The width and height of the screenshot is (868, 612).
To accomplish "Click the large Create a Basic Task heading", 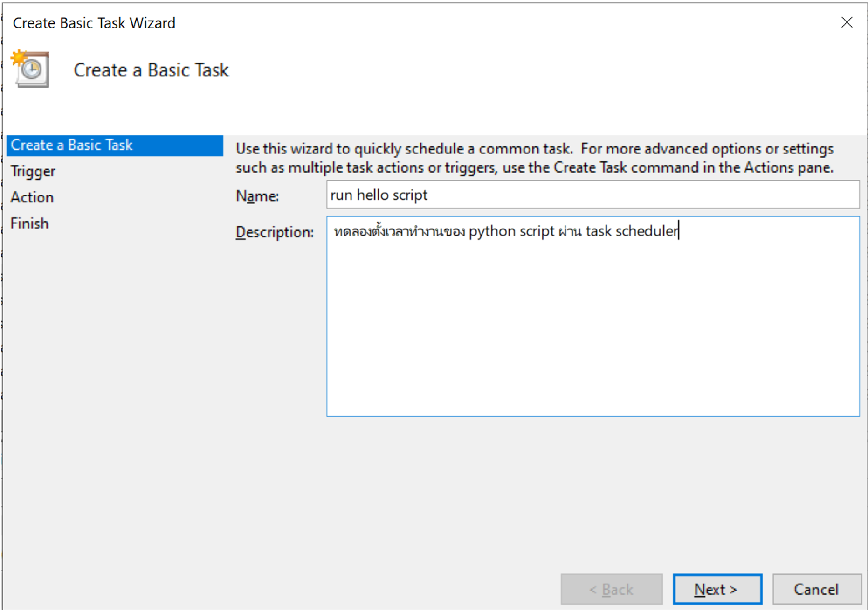I will (x=151, y=70).
